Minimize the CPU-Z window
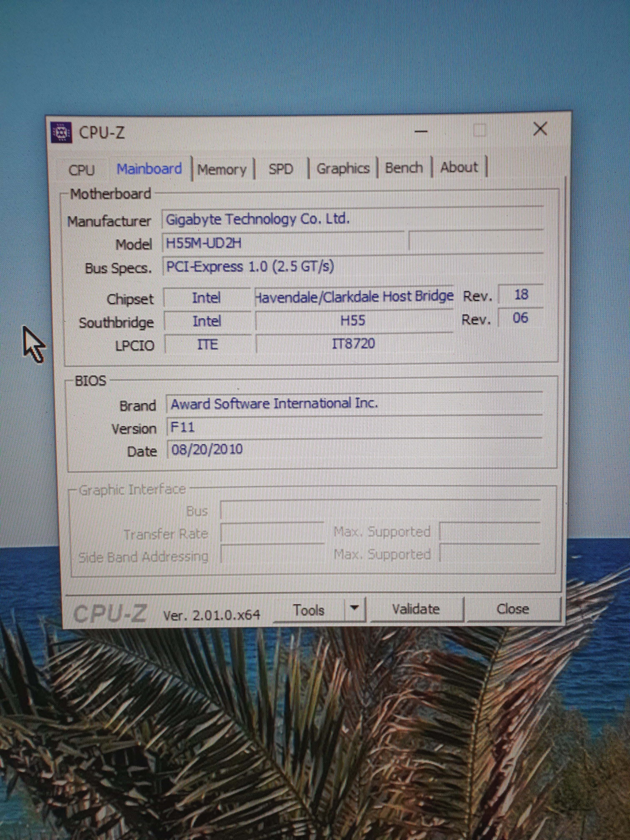 point(421,131)
